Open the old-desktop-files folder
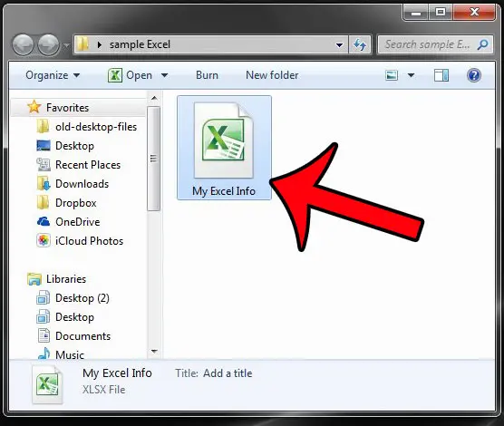Screen dimensions: 504x426 [x=96, y=127]
